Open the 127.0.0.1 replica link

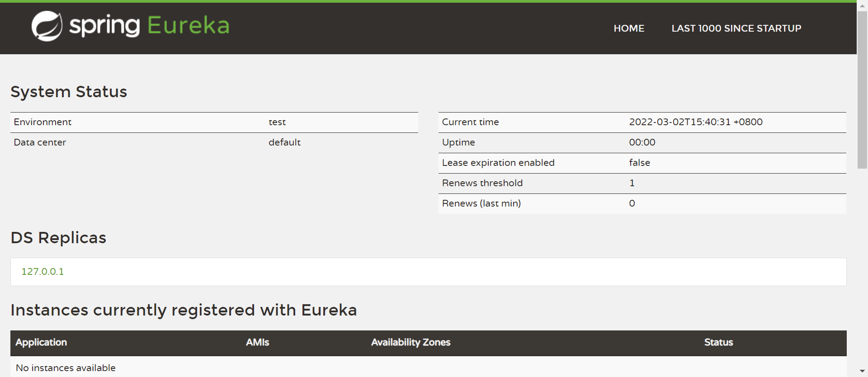click(42, 272)
